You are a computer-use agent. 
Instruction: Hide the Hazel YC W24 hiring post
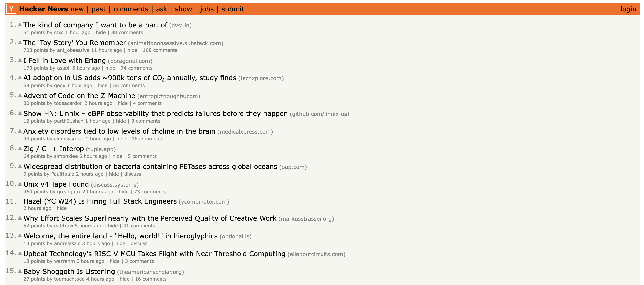point(62,208)
